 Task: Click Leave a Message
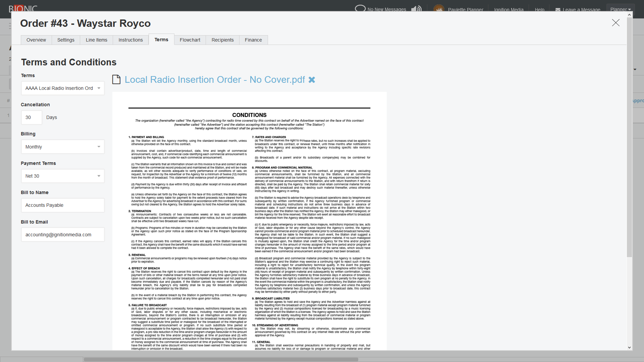[x=578, y=10]
